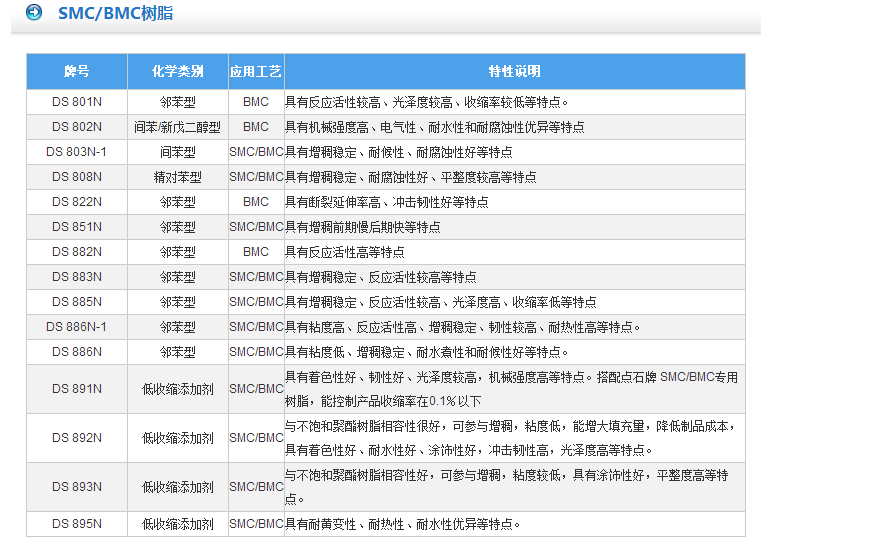Click the blue arrow icon beside SMC/BMC树脂
Viewport: 895px width, 546px height.
pos(34,13)
